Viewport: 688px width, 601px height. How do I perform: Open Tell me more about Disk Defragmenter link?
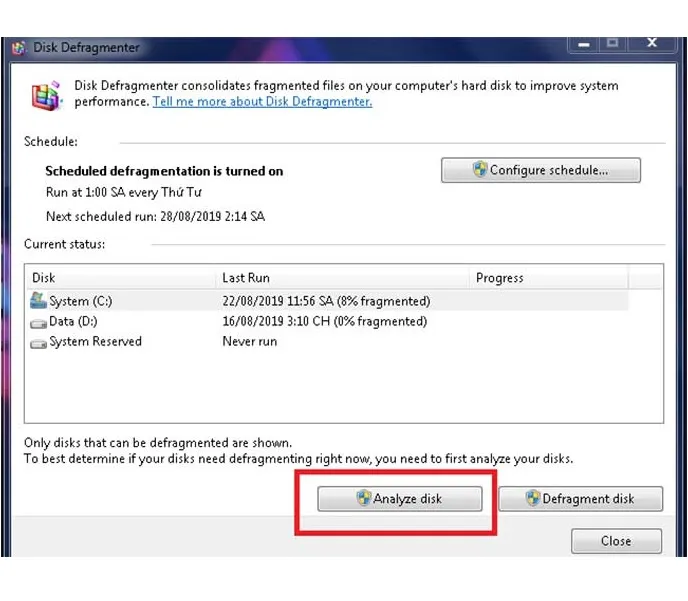[262, 101]
